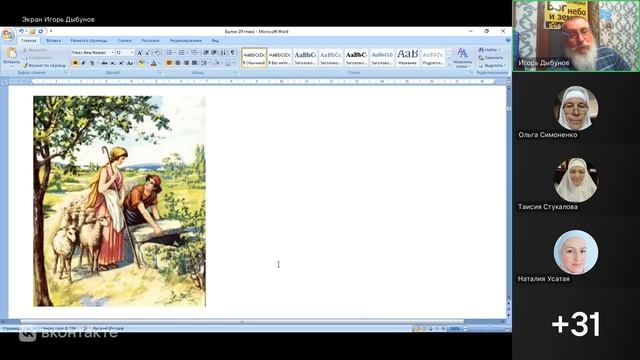640x360 pixels.
Task: Open the Paragraph dialog launcher
Action: tap(235, 73)
